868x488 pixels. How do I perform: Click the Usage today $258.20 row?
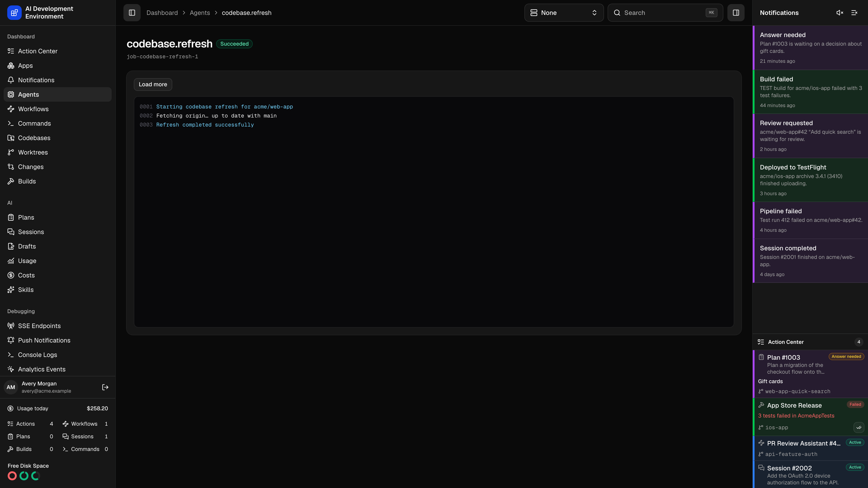coord(58,408)
